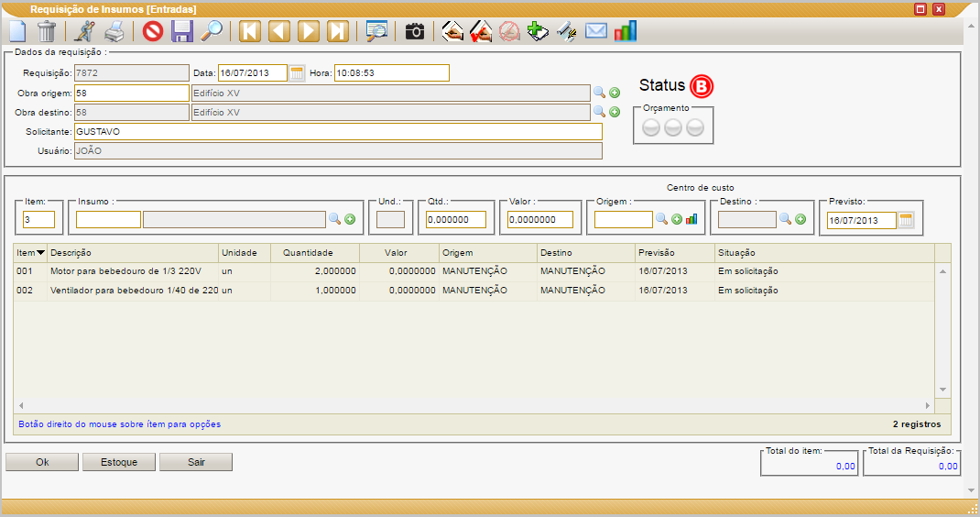This screenshot has height=517, width=980.
Task: Open the preview window with magnifier icon
Action: [x=376, y=30]
